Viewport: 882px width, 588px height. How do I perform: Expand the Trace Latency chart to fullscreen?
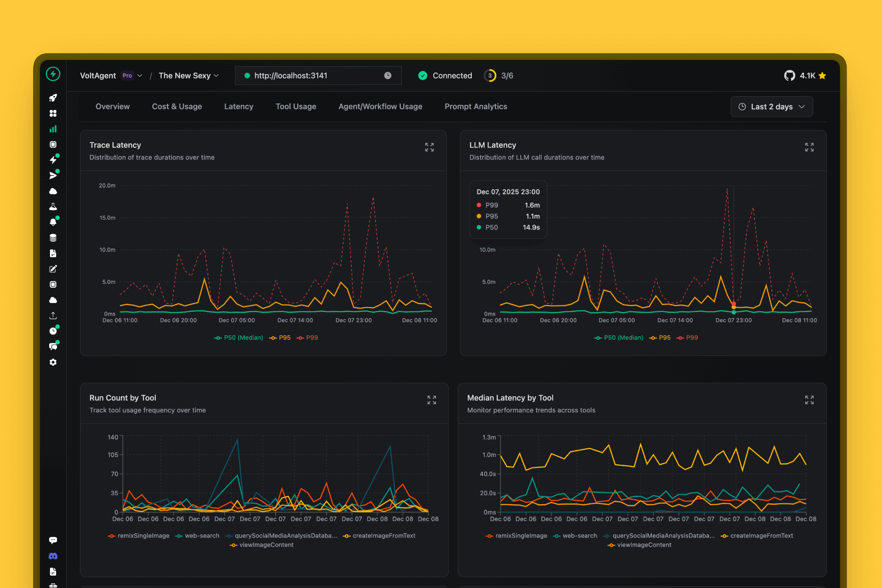click(x=429, y=147)
